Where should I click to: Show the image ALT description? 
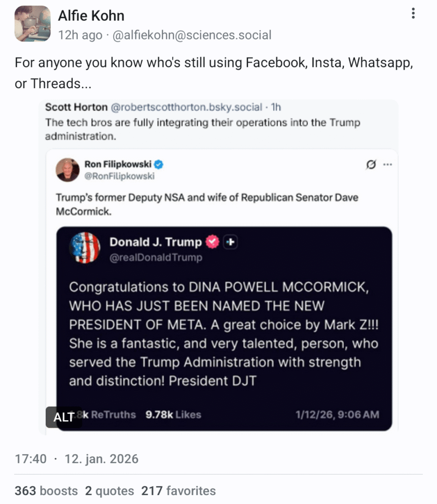(x=64, y=417)
